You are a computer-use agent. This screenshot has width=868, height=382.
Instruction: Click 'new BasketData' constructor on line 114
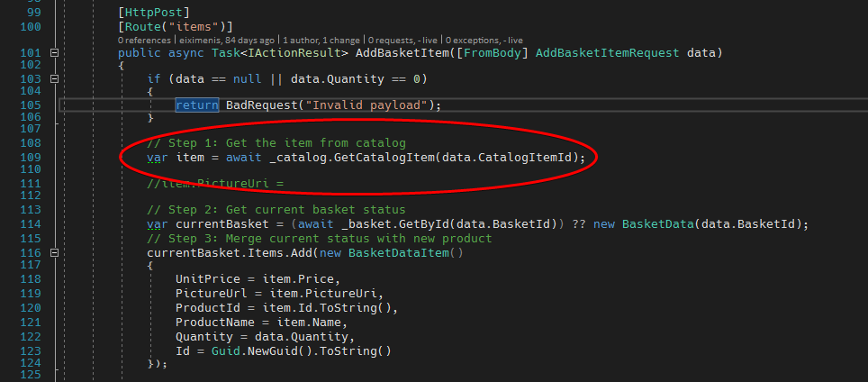point(643,224)
